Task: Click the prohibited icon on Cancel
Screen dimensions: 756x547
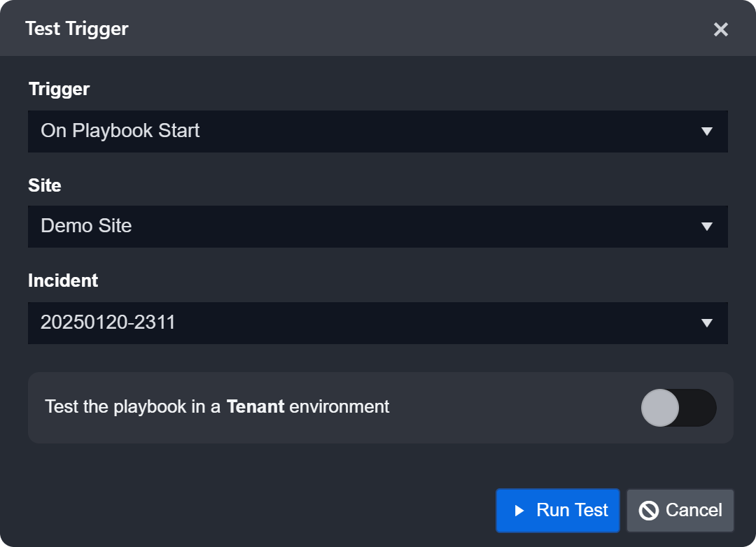Action: [649, 511]
